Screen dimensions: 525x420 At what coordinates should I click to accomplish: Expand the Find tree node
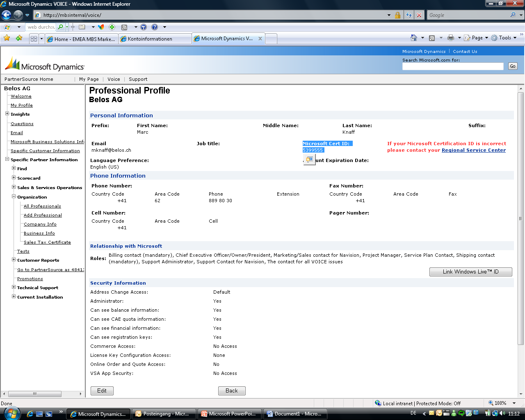tap(14, 168)
